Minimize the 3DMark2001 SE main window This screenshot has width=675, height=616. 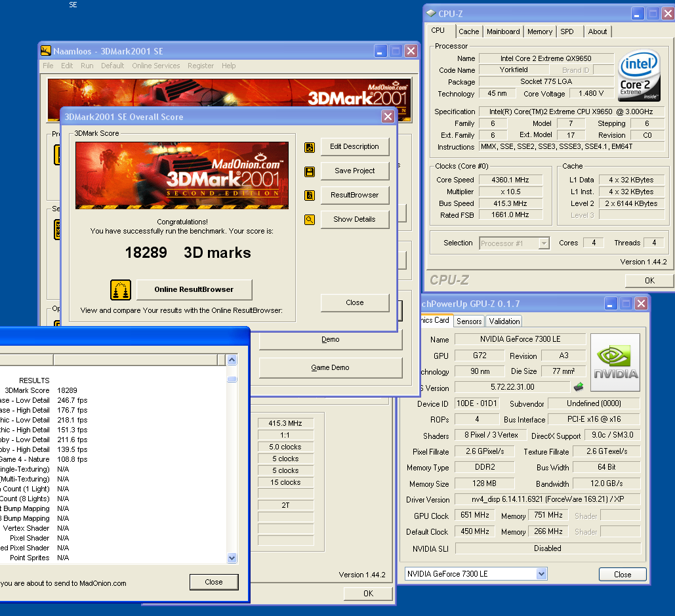tap(380, 51)
